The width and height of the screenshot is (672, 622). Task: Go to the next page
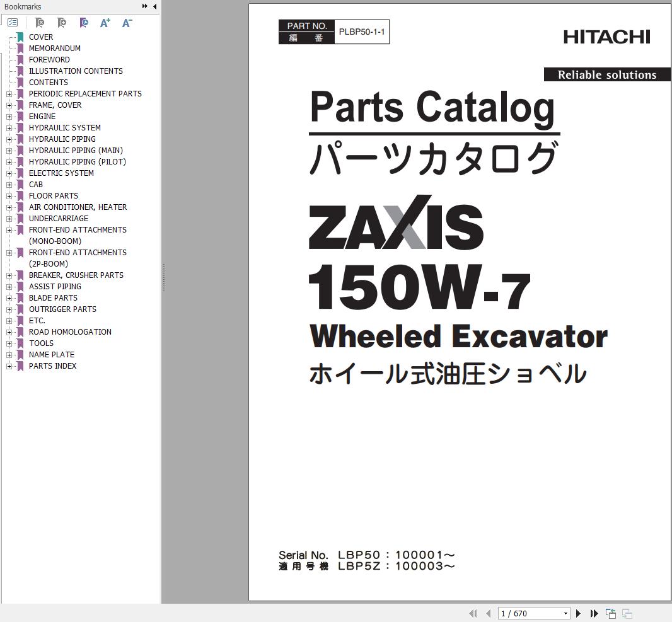578,613
